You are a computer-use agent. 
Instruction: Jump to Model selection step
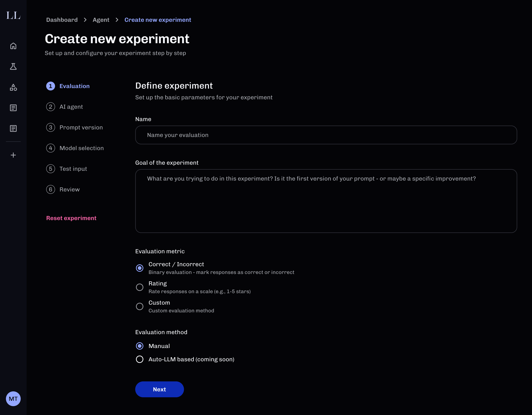point(81,148)
